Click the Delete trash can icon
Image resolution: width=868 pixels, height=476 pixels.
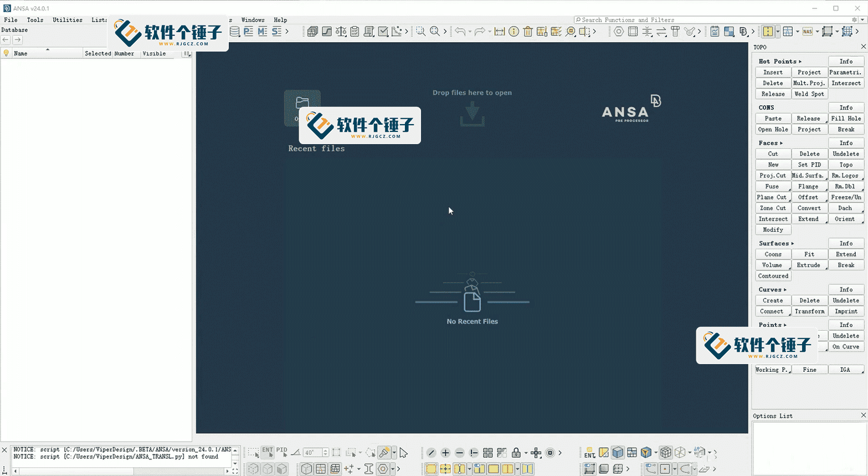coord(528,32)
